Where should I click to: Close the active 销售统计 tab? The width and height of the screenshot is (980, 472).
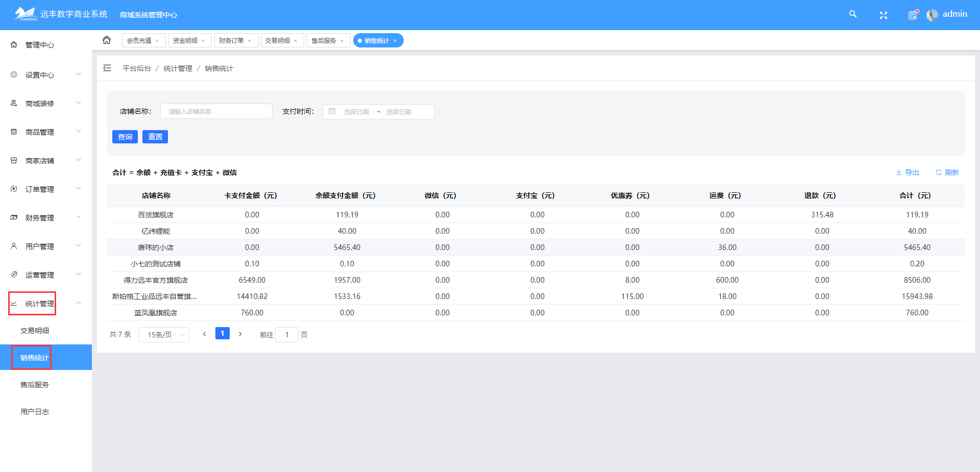(x=395, y=41)
